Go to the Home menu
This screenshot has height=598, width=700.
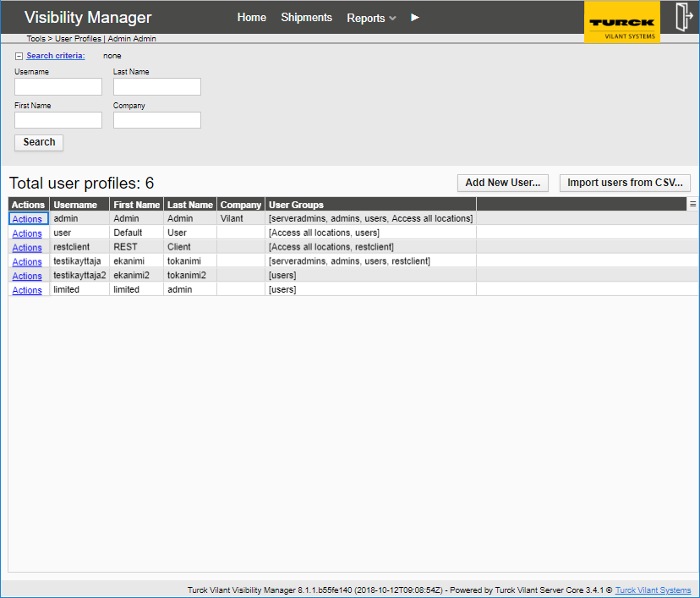[x=252, y=18]
